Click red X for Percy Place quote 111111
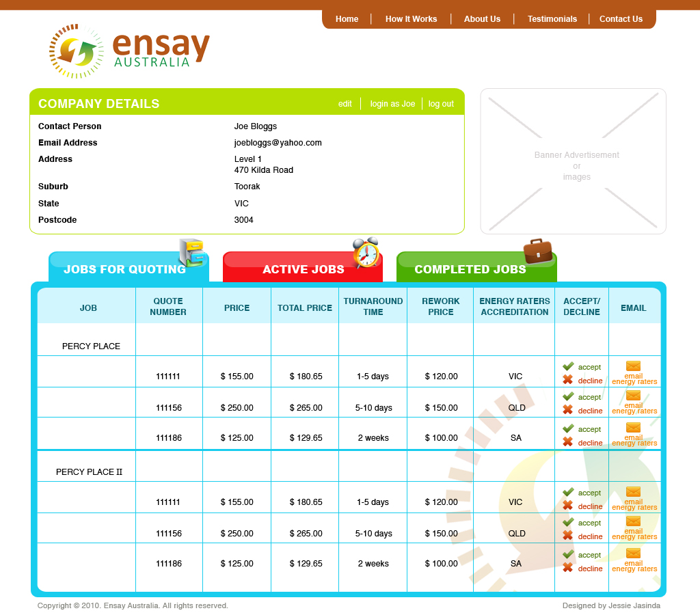Screen dimensions: 700x615 [568, 380]
